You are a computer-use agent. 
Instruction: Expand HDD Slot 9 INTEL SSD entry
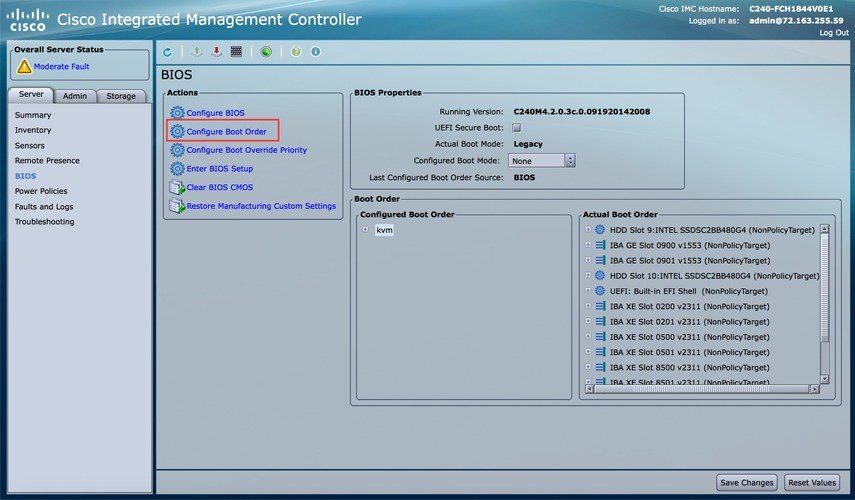coord(588,230)
